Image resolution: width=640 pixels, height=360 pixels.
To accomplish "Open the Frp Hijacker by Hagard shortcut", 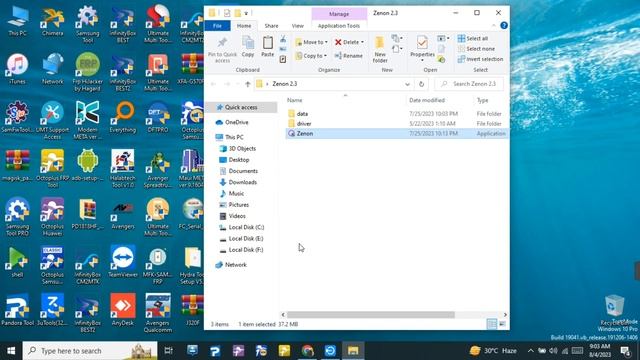I will click(88, 72).
